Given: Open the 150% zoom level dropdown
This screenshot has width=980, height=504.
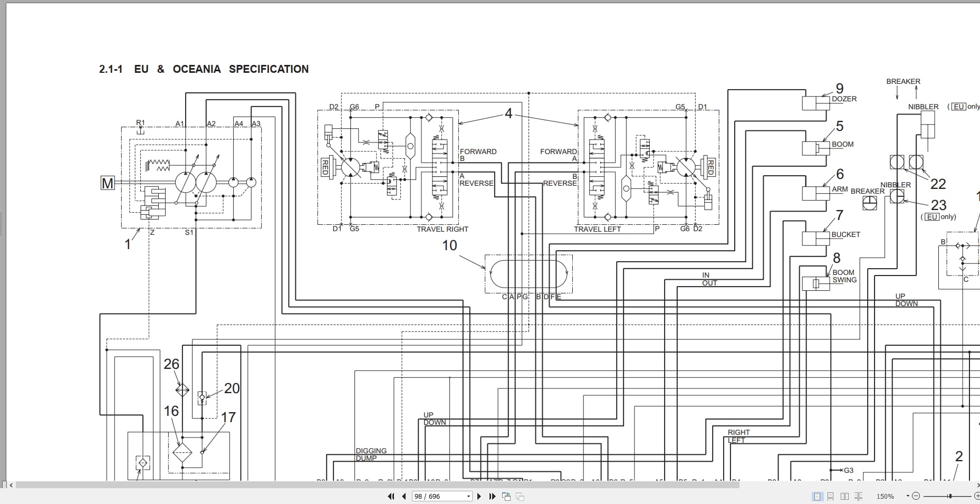Looking at the screenshot, I should coord(908,496).
